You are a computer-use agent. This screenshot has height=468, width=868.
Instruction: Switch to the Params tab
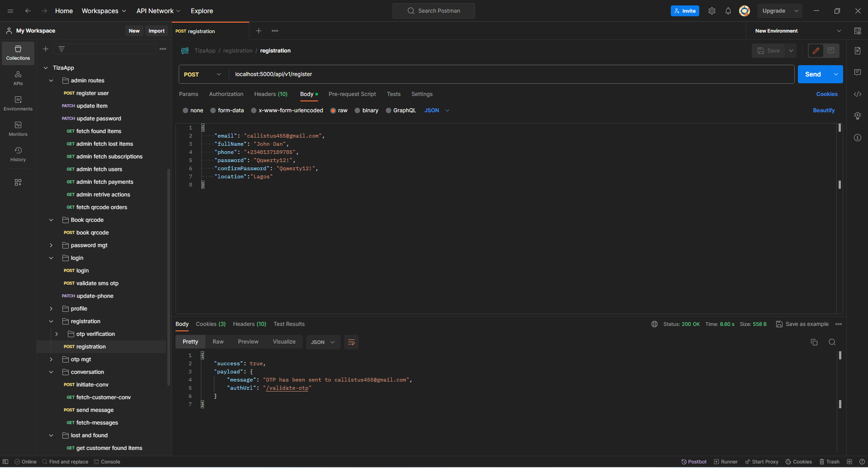pos(189,94)
